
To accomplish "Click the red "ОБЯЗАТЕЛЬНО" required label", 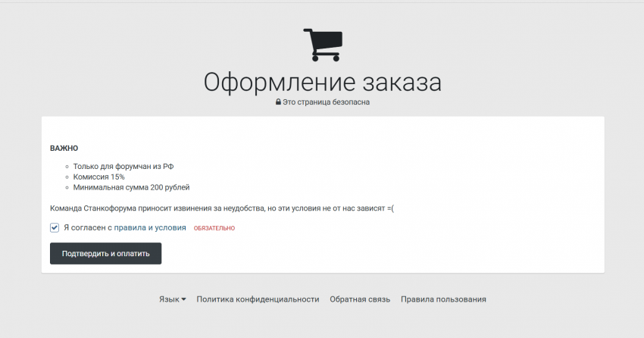I will 214,228.
